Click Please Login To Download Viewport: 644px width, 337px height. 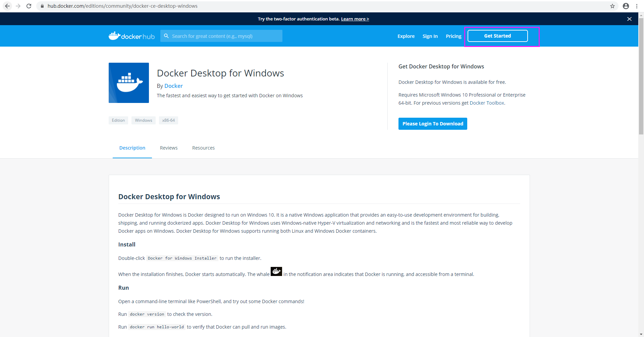[x=433, y=123]
